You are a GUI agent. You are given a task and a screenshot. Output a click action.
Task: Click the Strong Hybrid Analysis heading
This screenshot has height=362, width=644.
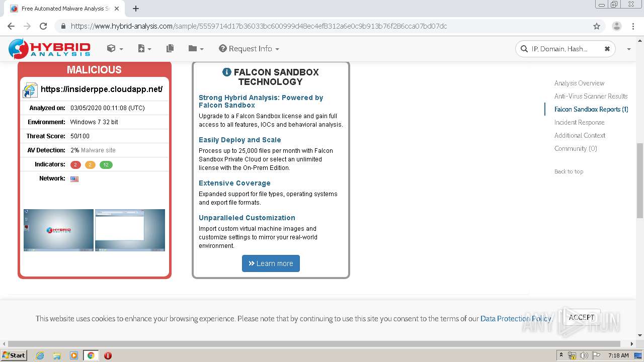[x=261, y=101]
